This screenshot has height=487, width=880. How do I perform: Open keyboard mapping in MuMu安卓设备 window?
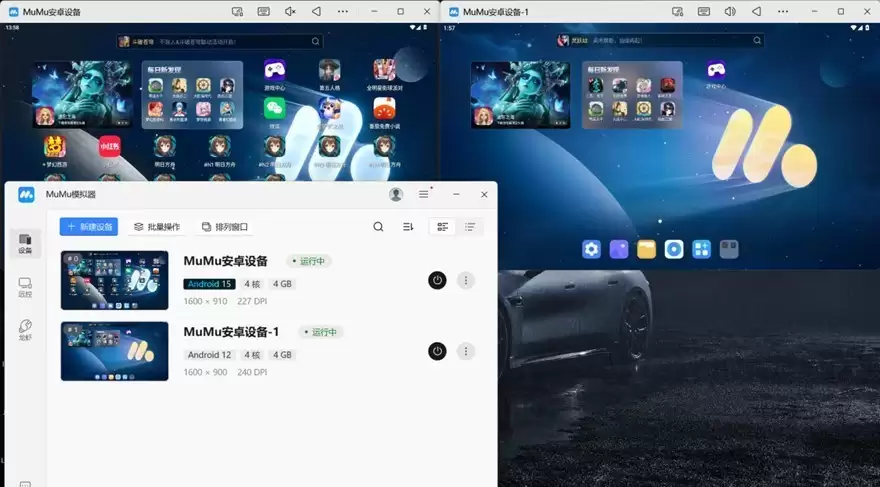(x=263, y=11)
